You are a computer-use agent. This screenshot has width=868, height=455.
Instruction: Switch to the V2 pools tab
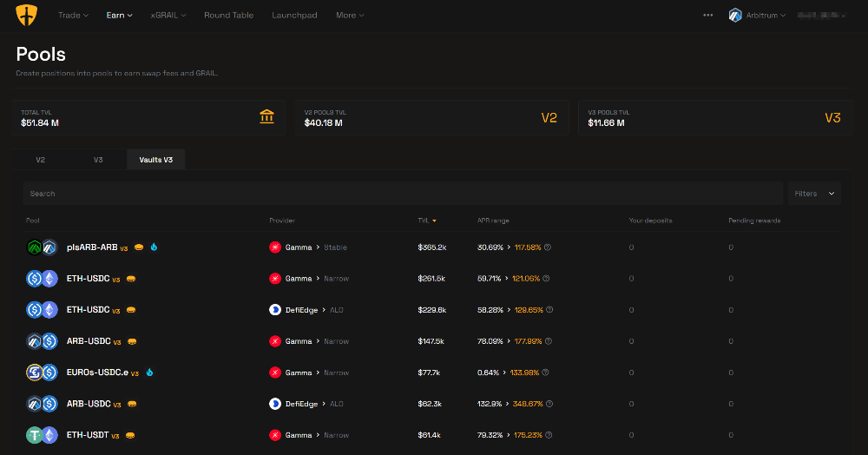coord(41,160)
